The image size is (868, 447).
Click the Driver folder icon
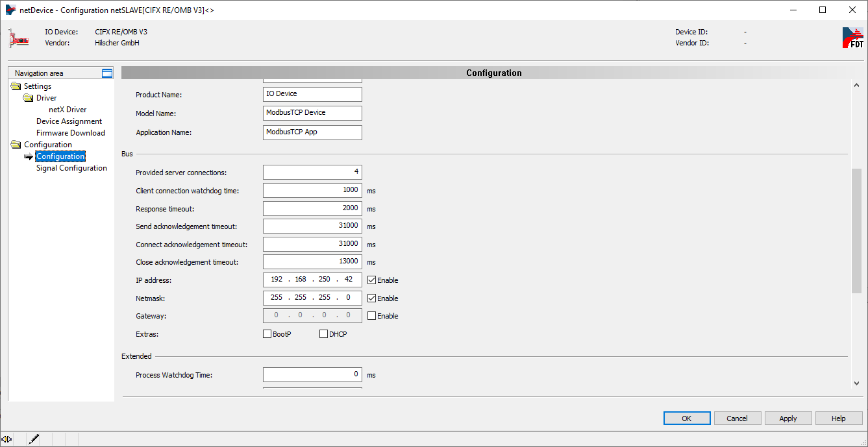(28, 98)
